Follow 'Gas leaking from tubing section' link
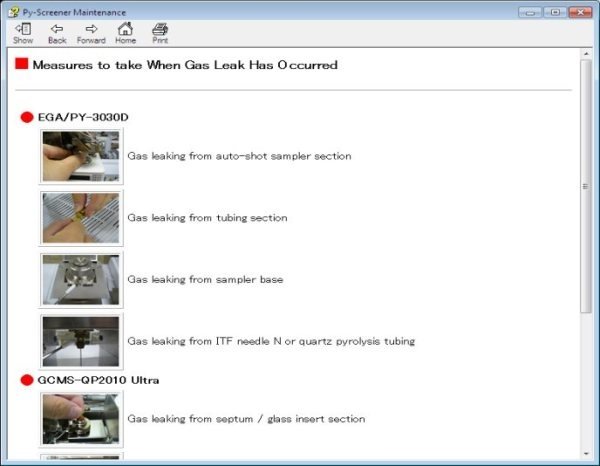The width and height of the screenshot is (600, 466). (x=207, y=218)
